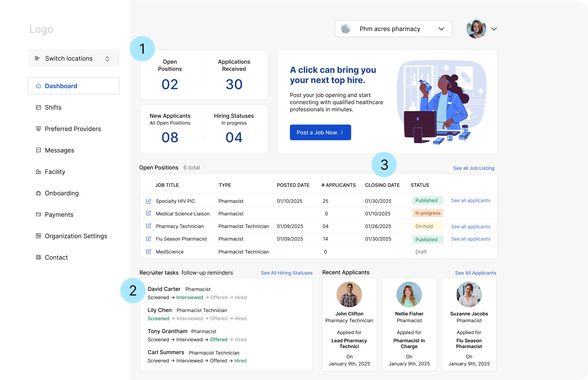Go to the Onboarding section
588x380 pixels.
point(62,193)
